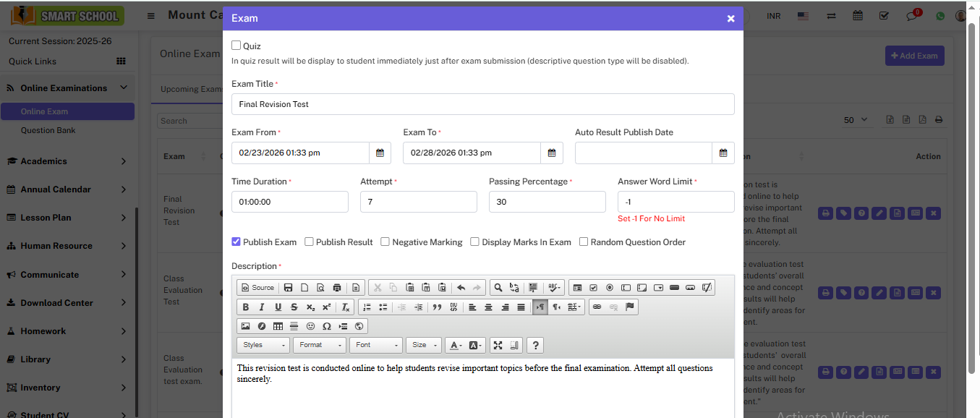980x418 pixels.
Task: Enable Negative Marking option
Action: pyautogui.click(x=385, y=242)
